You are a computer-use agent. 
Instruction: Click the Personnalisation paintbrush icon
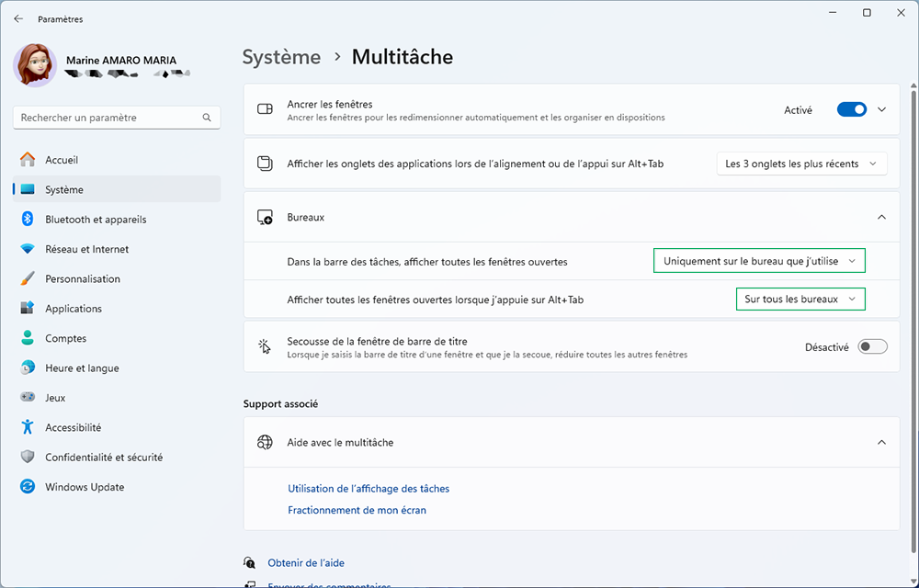click(x=28, y=278)
